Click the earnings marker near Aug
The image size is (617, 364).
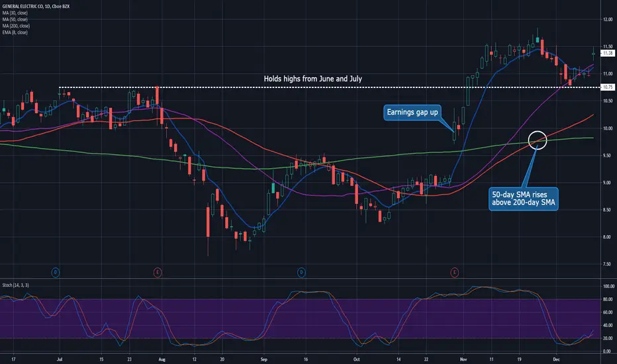[158, 272]
